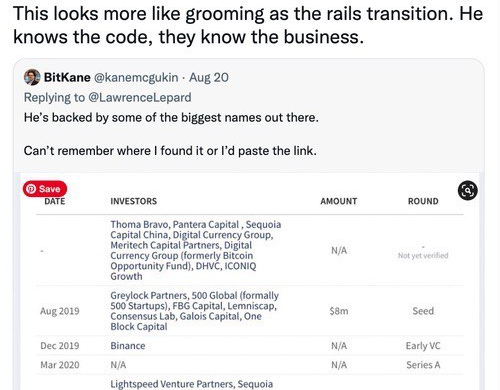Click the Aug 2019 Seed round row
Image resolution: width=500 pixels, height=390 pixels.
250,311
